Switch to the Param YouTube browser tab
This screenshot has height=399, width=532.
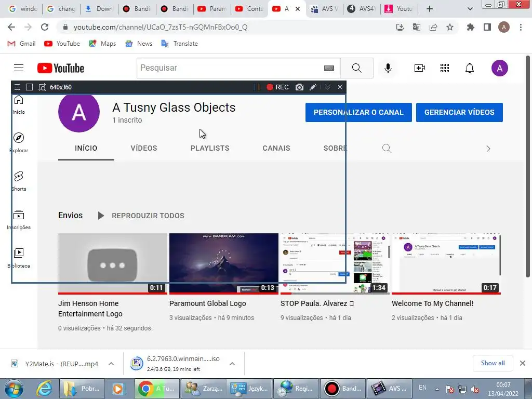click(x=212, y=9)
